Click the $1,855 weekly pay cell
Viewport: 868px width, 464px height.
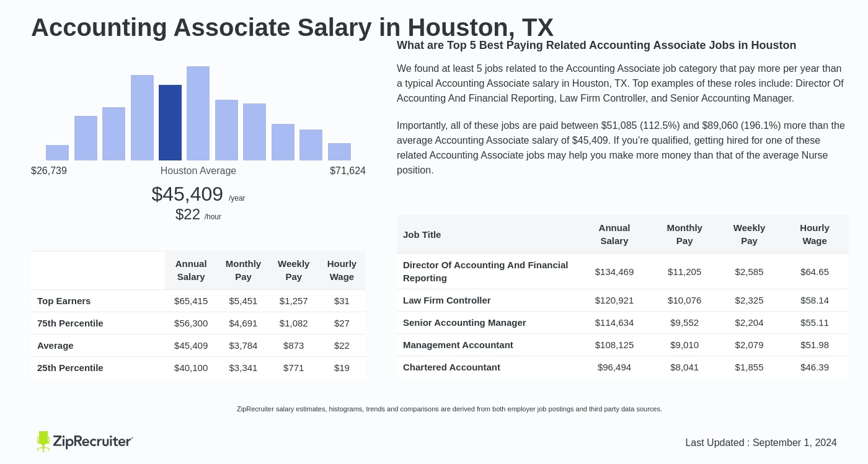[750, 367]
